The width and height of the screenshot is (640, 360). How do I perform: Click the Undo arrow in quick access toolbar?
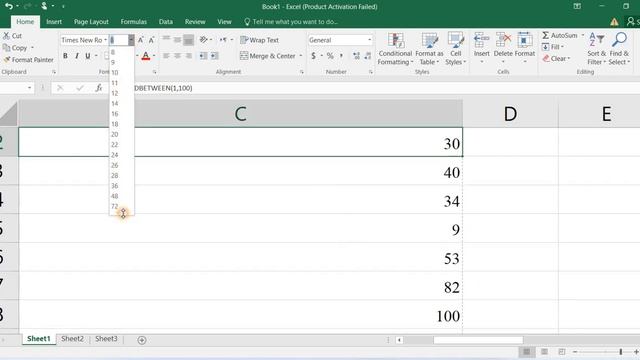click(8, 6)
